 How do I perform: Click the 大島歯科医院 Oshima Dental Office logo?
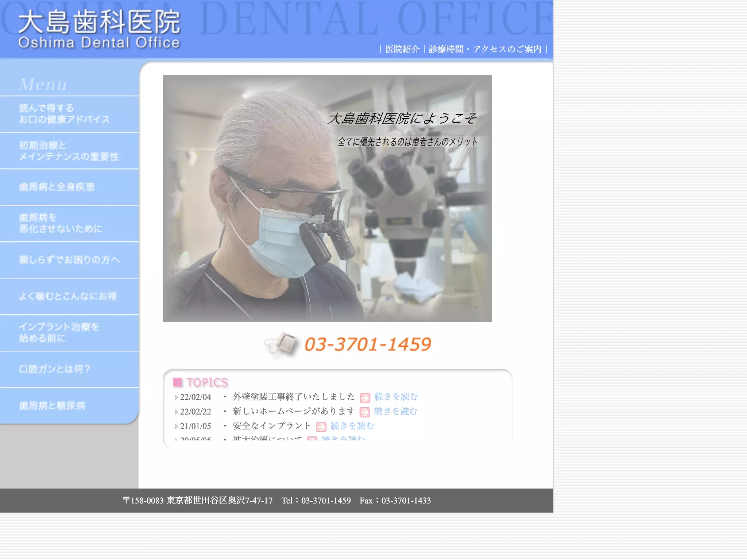click(x=99, y=29)
